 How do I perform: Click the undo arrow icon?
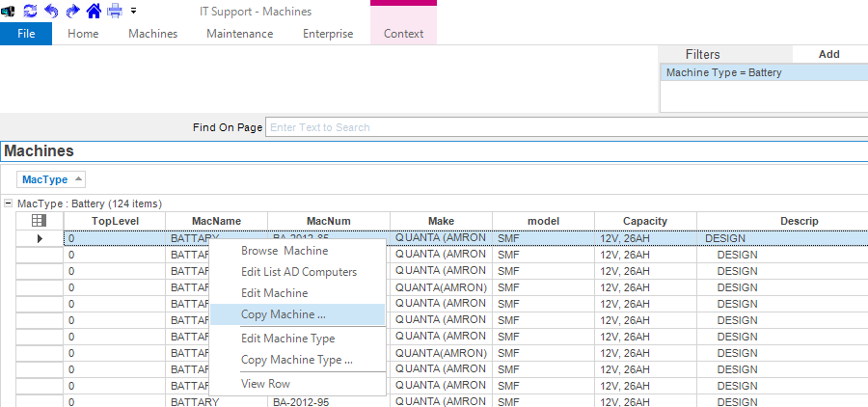51,11
